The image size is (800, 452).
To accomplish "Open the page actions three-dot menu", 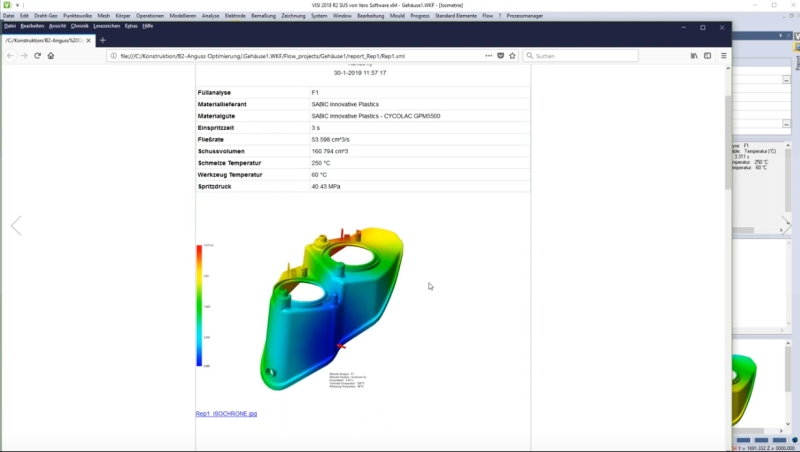I will pos(488,56).
